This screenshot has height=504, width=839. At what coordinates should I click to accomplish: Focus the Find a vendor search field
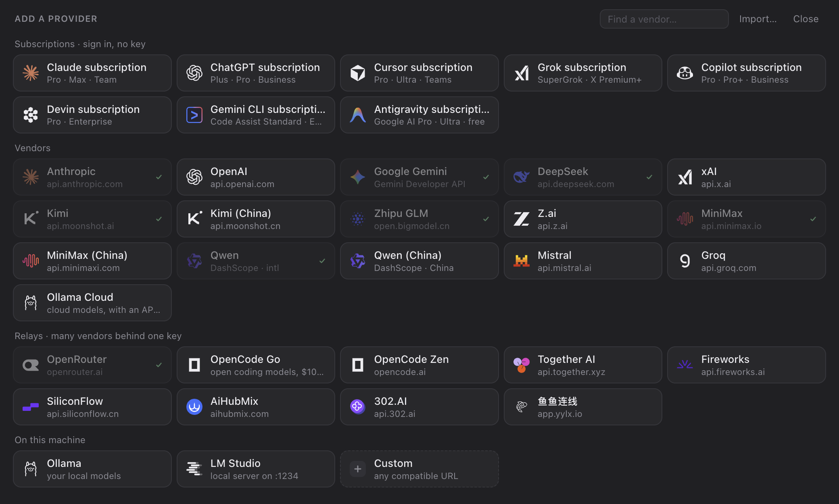(x=664, y=19)
